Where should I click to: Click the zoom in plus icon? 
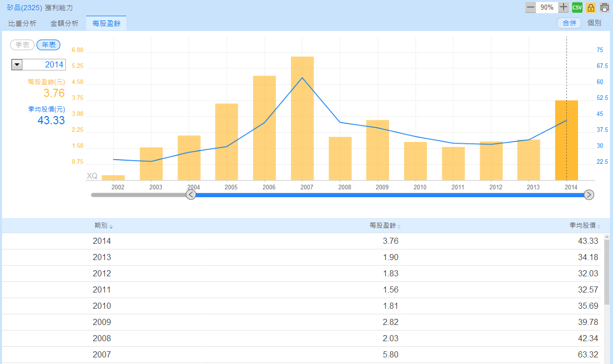tap(563, 7)
